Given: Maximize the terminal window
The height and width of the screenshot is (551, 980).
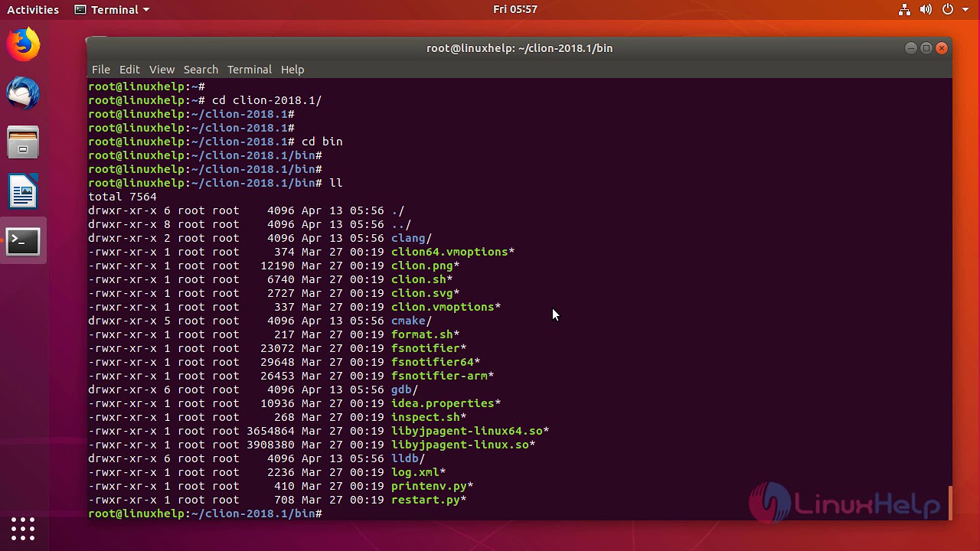Looking at the screenshot, I should click(926, 48).
